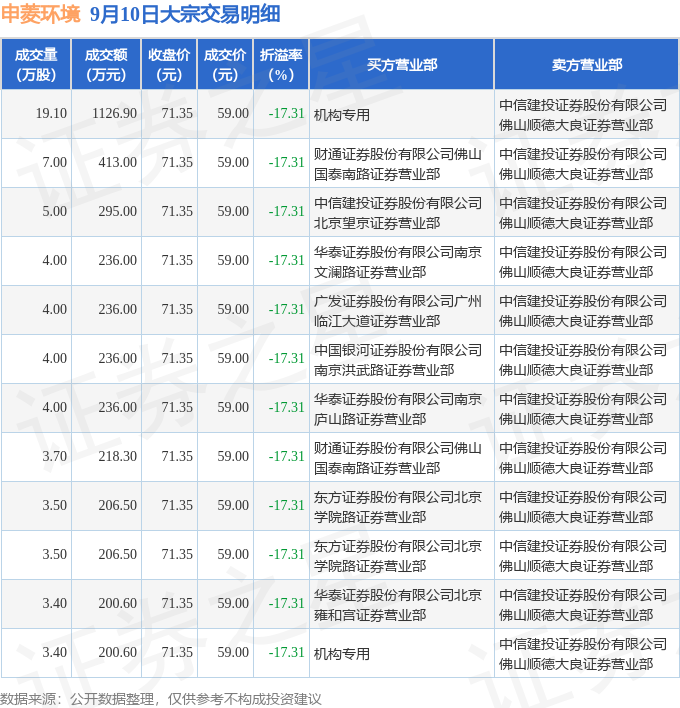The image size is (680, 708).
Task: Click the 71.35 close price in the 5.00 row
Action: pos(177,211)
